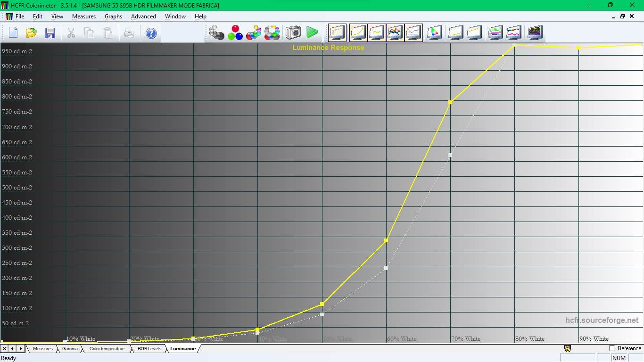Click the NUM status bar indicator
Screen dimensions: 644x362
point(619,358)
